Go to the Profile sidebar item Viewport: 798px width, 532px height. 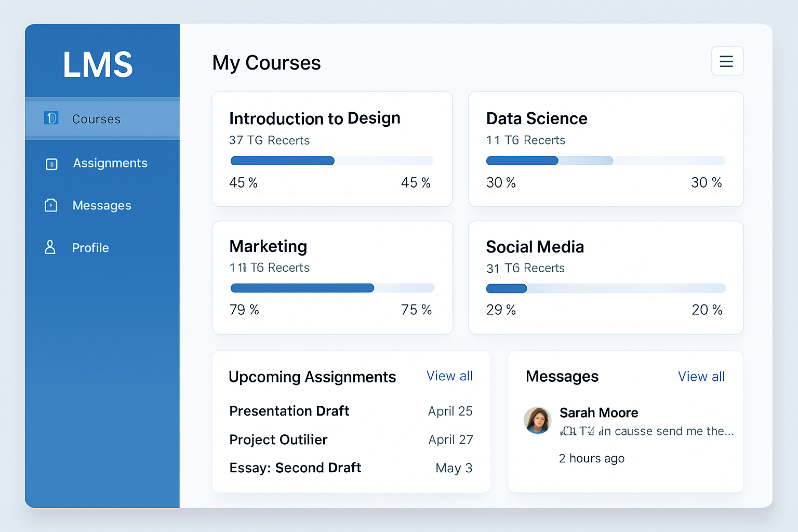click(x=90, y=248)
